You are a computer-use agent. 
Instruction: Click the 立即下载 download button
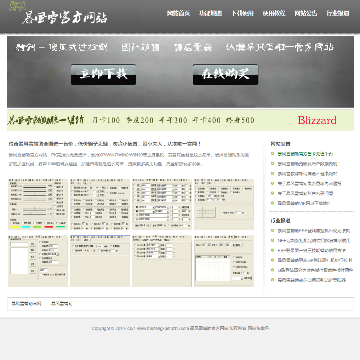coord(103,74)
